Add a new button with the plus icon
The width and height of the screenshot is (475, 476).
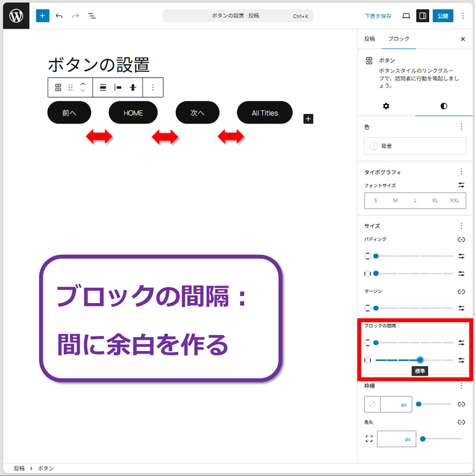pyautogui.click(x=308, y=119)
